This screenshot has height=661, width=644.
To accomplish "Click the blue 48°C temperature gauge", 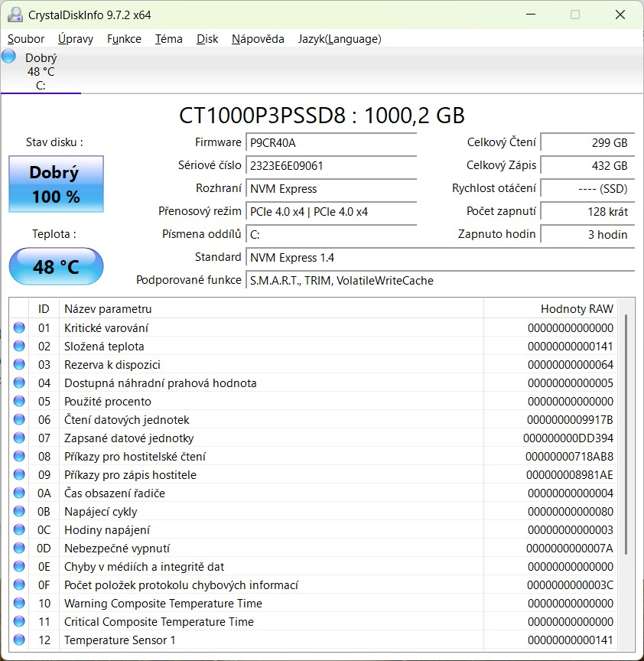I will 55,266.
